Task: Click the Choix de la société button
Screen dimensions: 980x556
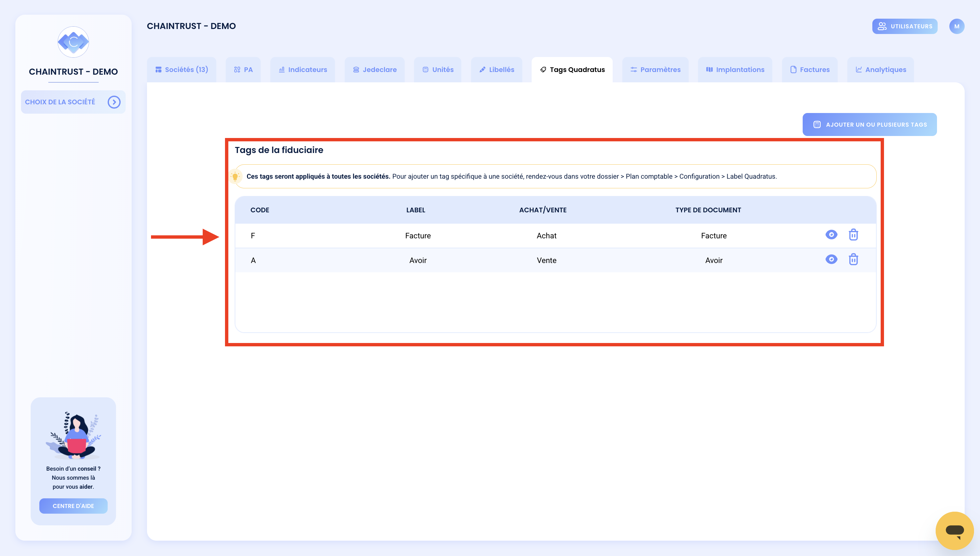Action: pyautogui.click(x=73, y=102)
